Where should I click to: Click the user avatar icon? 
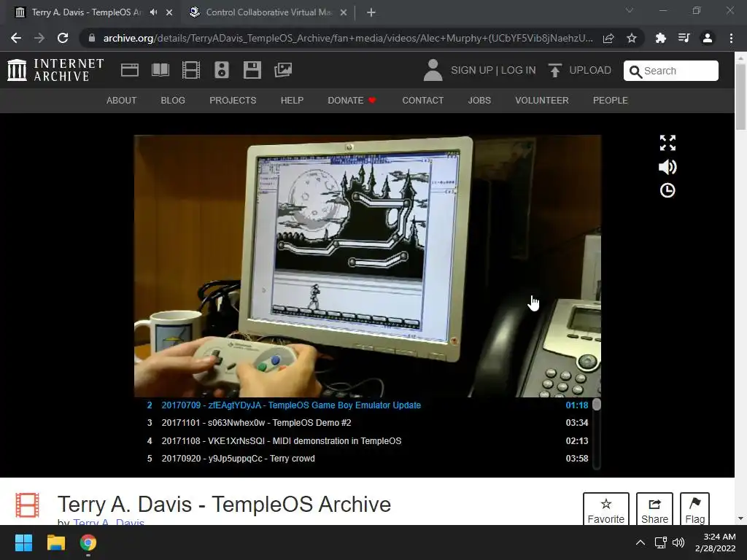433,70
